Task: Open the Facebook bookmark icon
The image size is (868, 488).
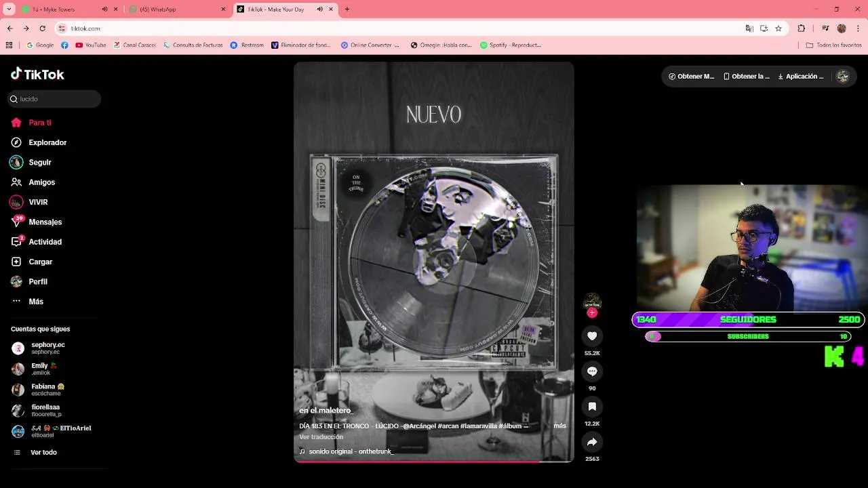Action: point(64,45)
